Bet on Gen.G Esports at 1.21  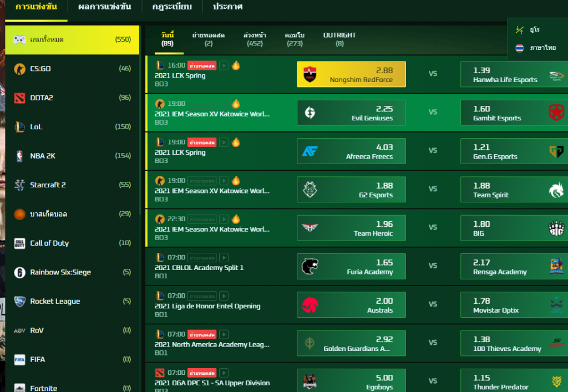pyautogui.click(x=514, y=151)
